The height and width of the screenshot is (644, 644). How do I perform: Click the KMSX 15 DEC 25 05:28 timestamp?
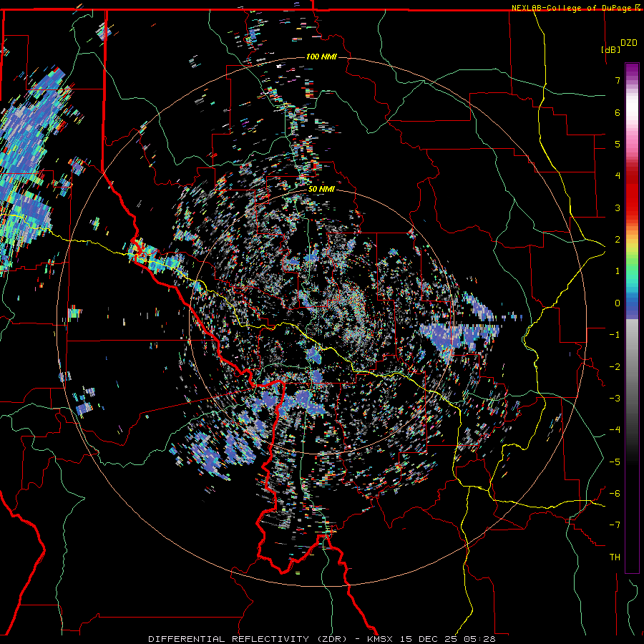click(431, 639)
